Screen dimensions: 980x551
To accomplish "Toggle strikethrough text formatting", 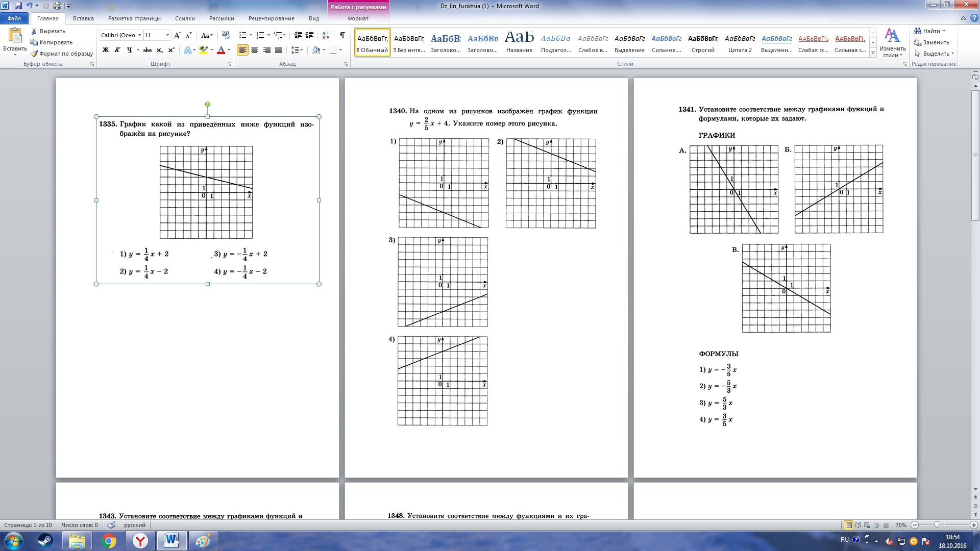I will click(x=148, y=50).
